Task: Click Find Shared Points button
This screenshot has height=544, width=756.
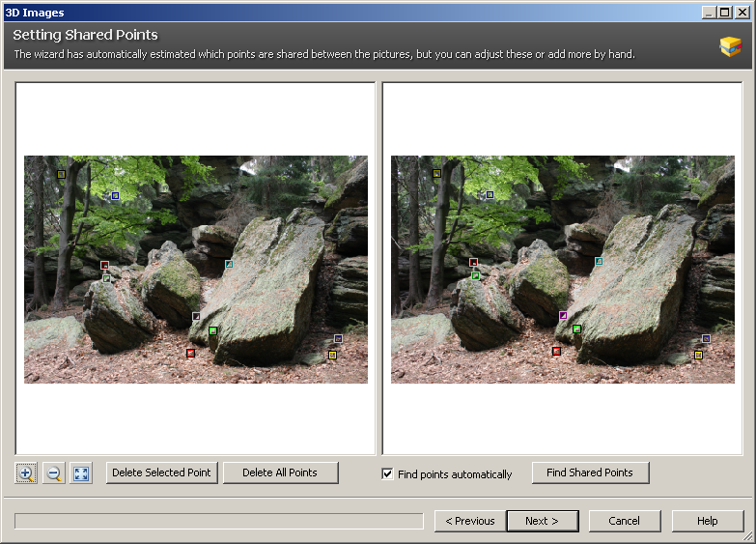Action: coord(590,472)
